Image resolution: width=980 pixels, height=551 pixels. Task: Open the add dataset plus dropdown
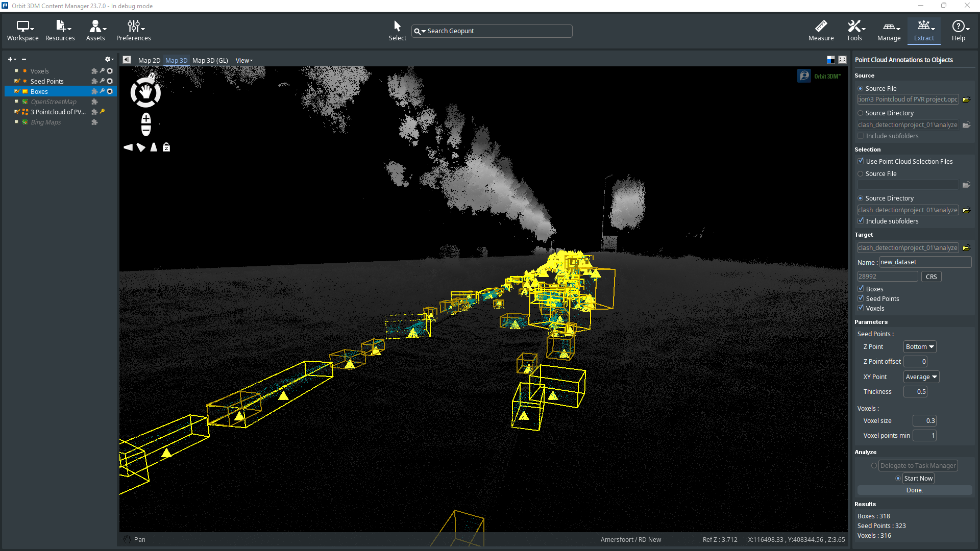[x=12, y=60]
